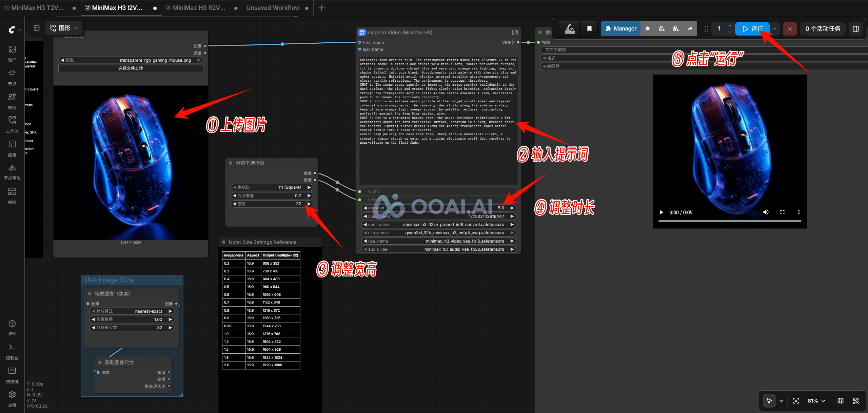The height and width of the screenshot is (413, 868).
Task: Toggle the panel layout icon left of 图形
Action: coord(37,28)
